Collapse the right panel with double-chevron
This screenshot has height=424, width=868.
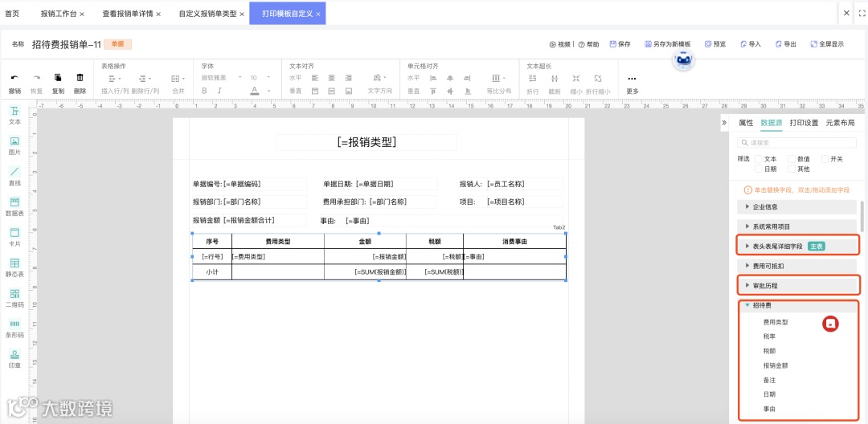724,123
